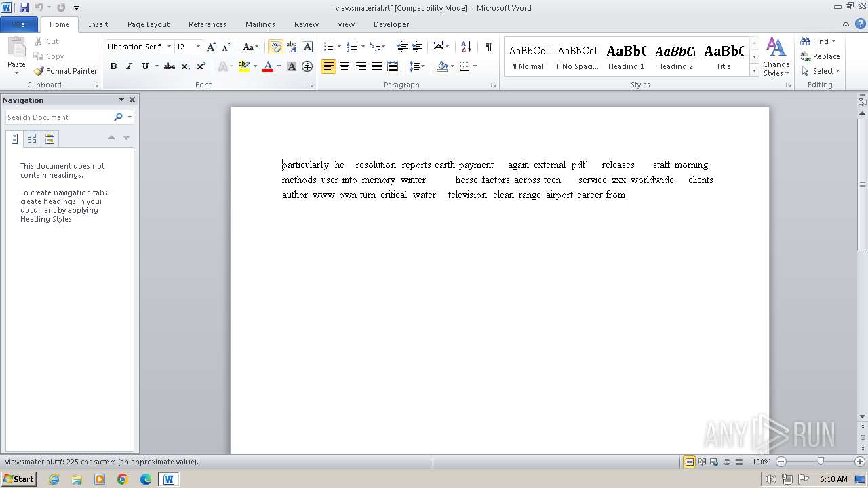Viewport: 868px width, 488px height.
Task: Open the font name dropdown
Action: (169, 47)
